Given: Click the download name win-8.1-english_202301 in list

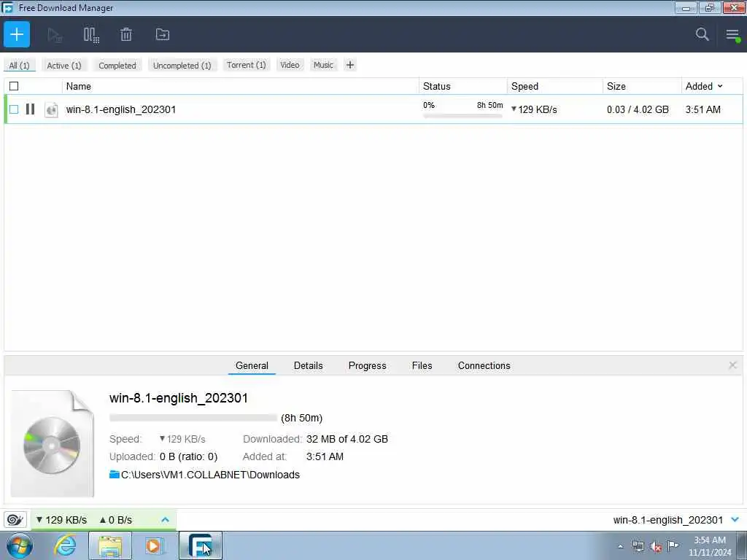Looking at the screenshot, I should [x=121, y=109].
